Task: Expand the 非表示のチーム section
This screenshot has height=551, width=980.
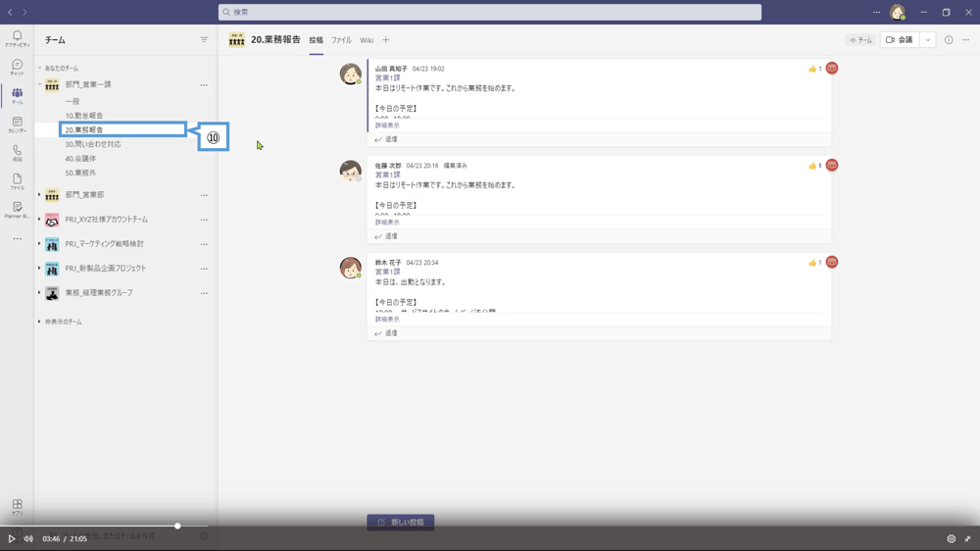Action: tap(39, 322)
